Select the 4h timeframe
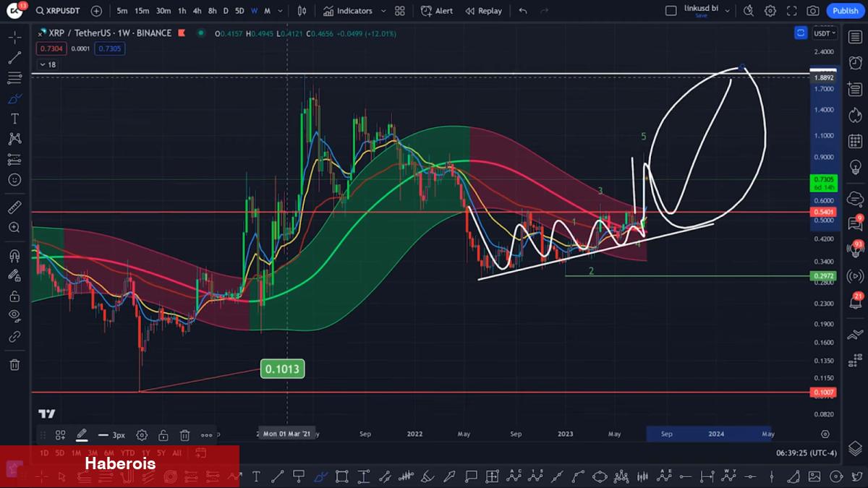 tap(197, 11)
